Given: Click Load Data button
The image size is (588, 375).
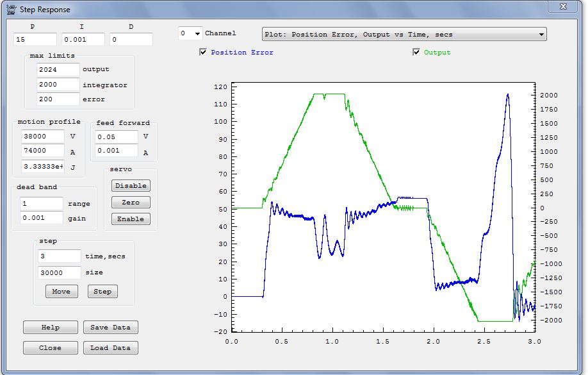Looking at the screenshot, I should coord(110,348).
